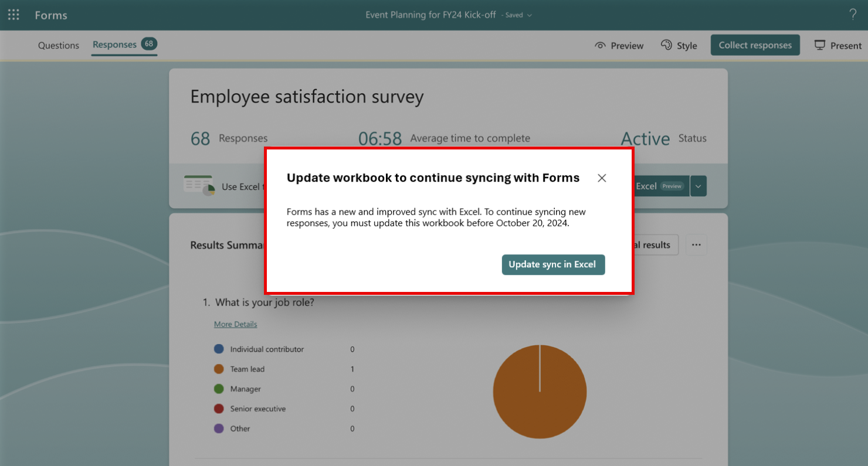Click the Forms home title link
The height and width of the screenshot is (466, 868).
click(x=50, y=15)
